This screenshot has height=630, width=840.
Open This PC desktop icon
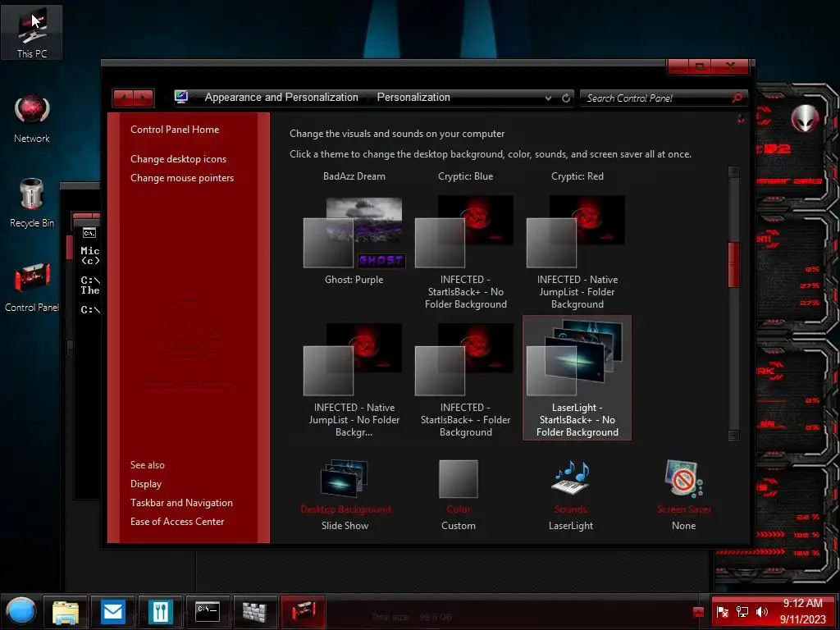(x=32, y=32)
